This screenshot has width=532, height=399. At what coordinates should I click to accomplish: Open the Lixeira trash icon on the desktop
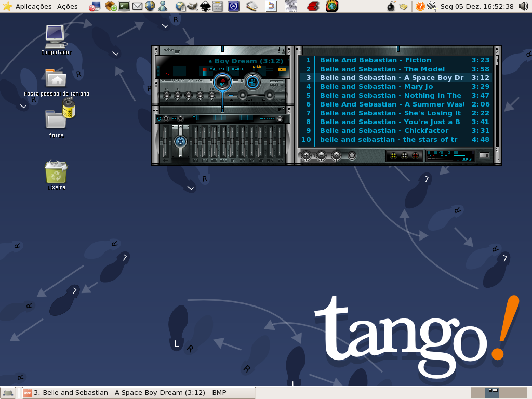pyautogui.click(x=56, y=175)
